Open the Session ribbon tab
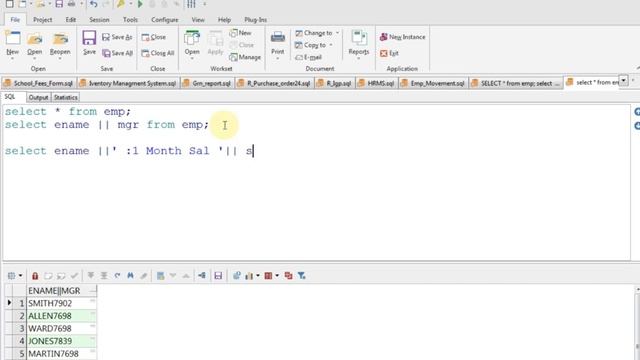Image resolution: width=640 pixels, height=360 pixels. (x=99, y=20)
